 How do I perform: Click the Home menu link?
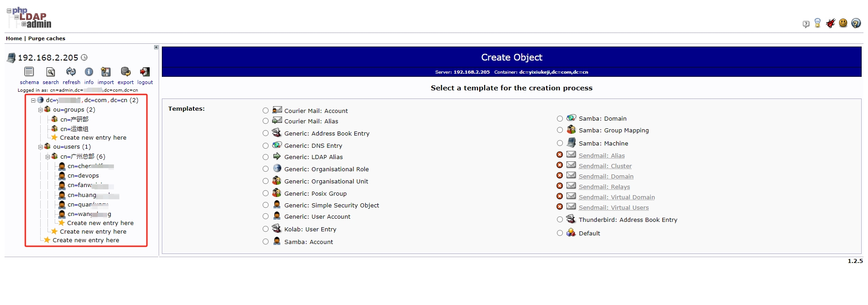coord(14,38)
